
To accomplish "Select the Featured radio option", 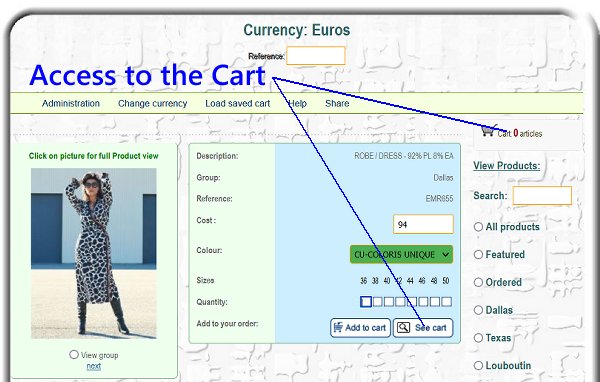I will tap(478, 255).
